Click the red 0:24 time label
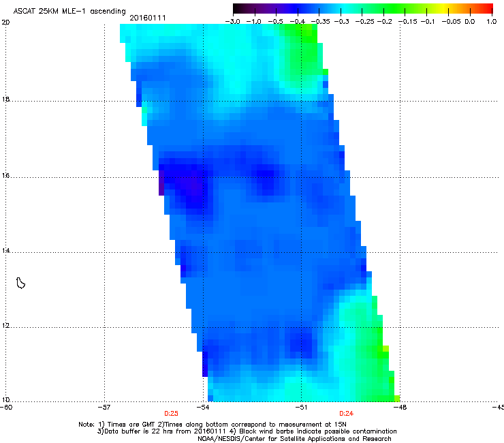 point(346,414)
